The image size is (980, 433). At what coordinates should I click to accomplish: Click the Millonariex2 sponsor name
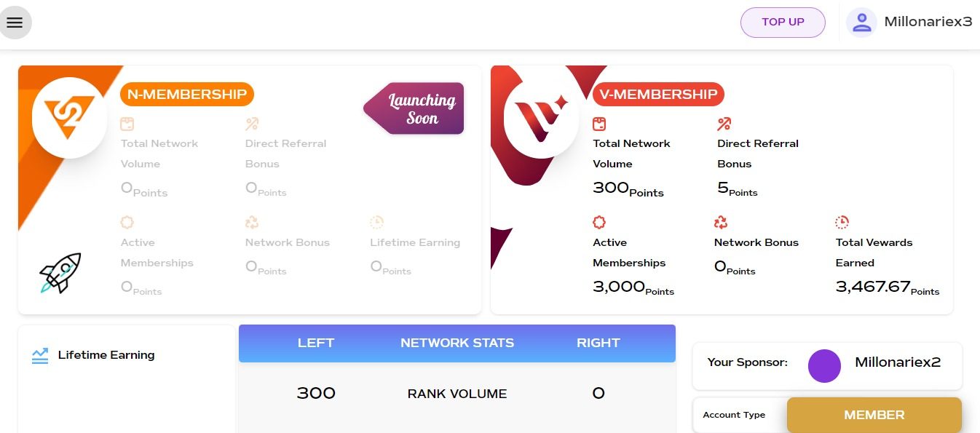tap(898, 362)
